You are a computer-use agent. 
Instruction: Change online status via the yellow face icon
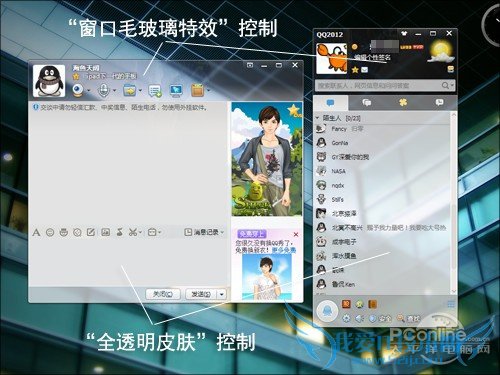pyautogui.click(x=355, y=47)
